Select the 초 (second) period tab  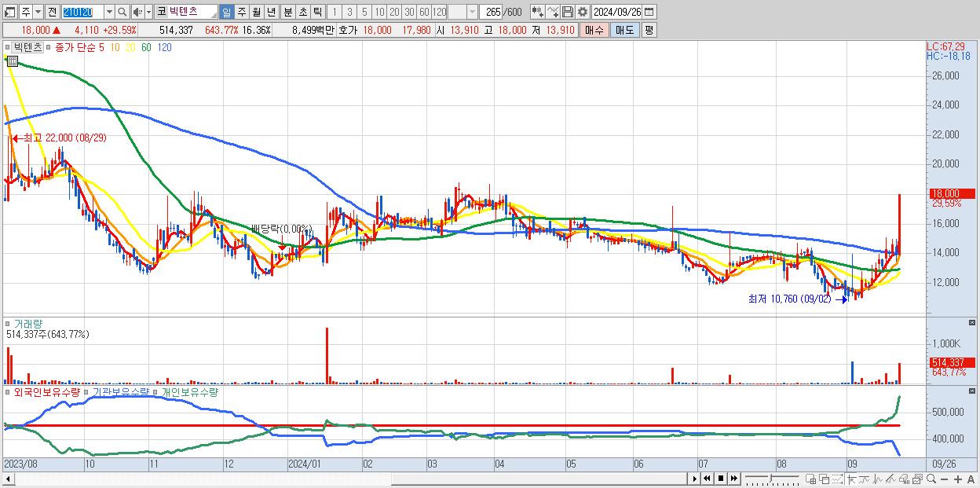302,12
